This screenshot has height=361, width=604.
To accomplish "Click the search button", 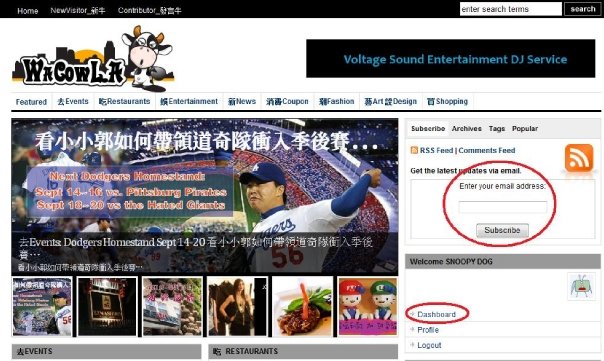I will [582, 9].
